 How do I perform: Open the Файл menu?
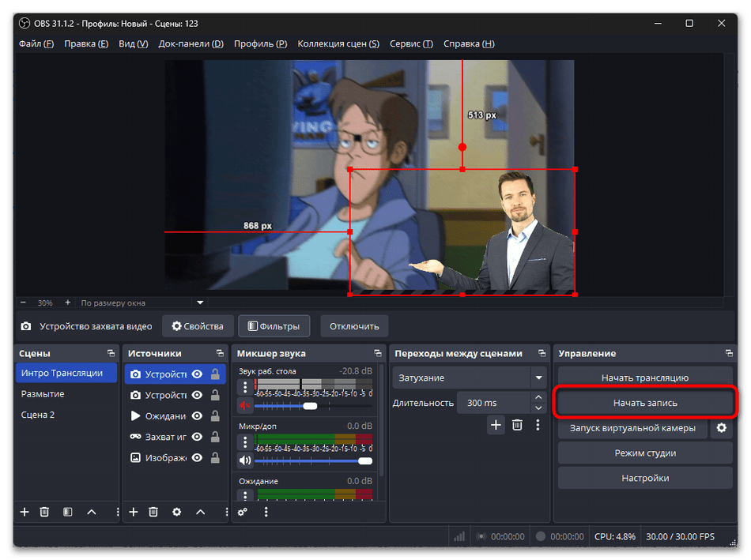36,43
